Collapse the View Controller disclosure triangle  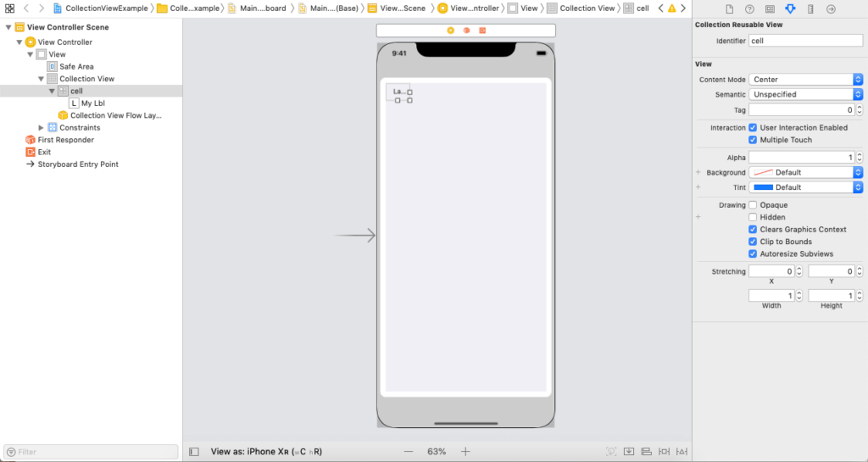(19, 42)
